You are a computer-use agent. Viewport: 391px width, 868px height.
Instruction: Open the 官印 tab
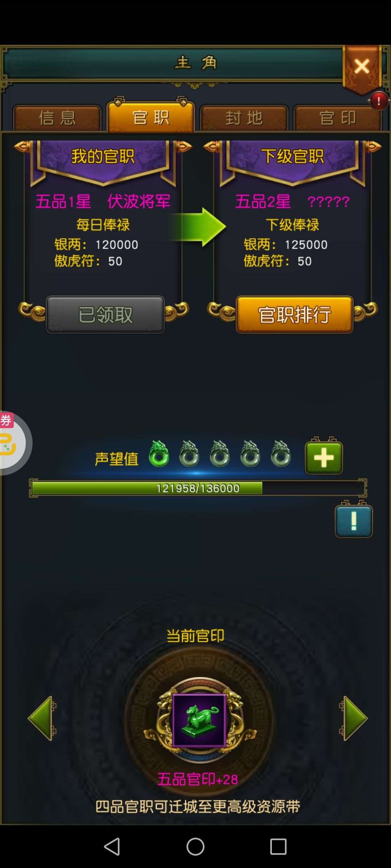[337, 118]
